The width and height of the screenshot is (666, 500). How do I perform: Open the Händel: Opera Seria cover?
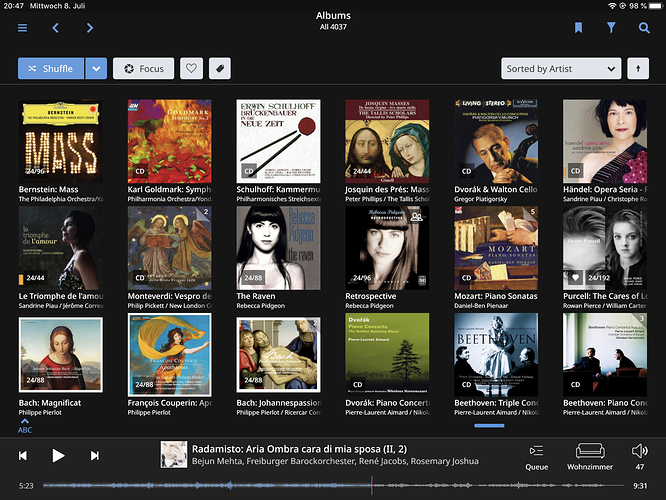click(605, 141)
